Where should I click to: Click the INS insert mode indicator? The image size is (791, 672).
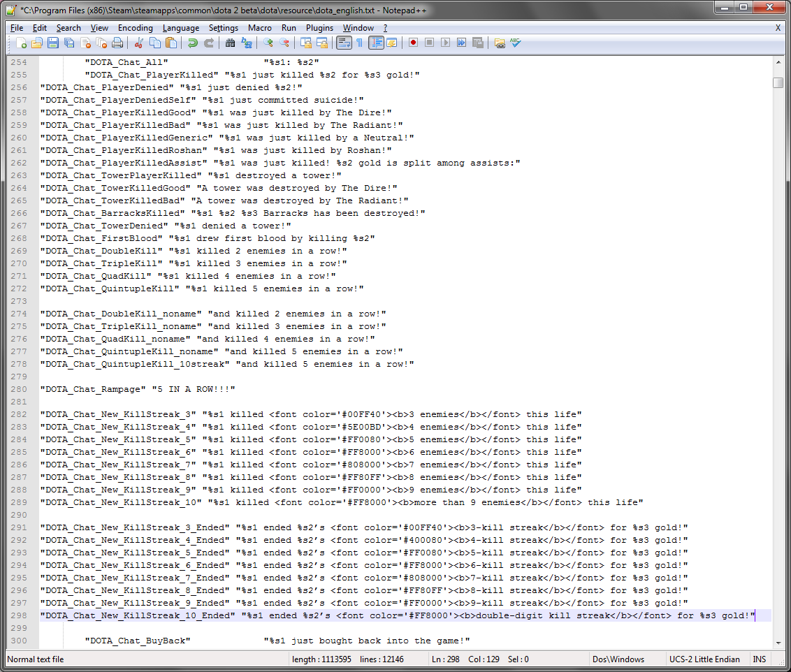tap(759, 659)
